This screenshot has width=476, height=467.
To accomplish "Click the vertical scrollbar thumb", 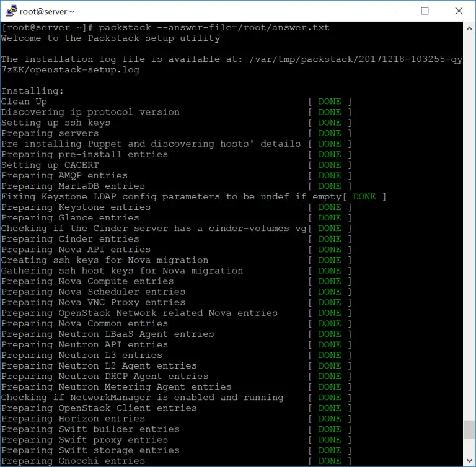I will [x=469, y=429].
